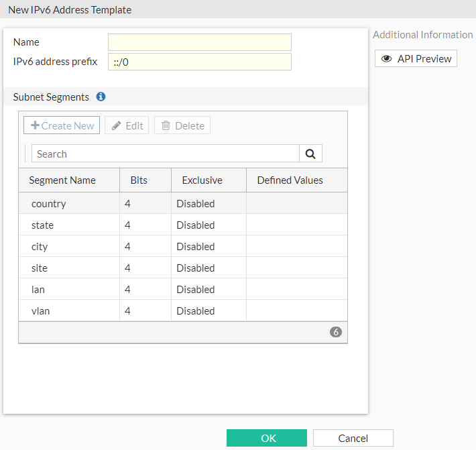The height and width of the screenshot is (450, 476).
Task: Sort by Segment Name column header
Action: point(62,180)
